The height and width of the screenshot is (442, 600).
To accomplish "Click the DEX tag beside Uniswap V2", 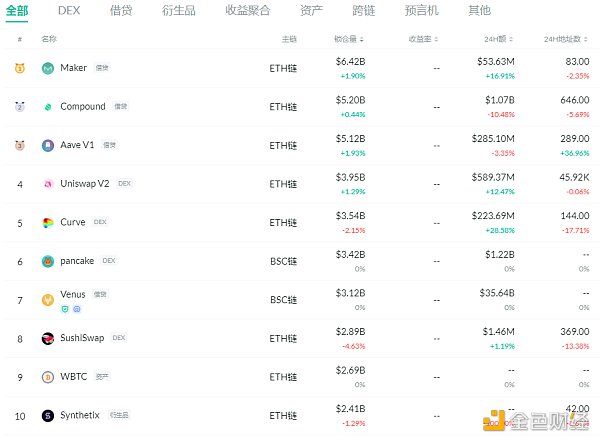I will click(124, 184).
